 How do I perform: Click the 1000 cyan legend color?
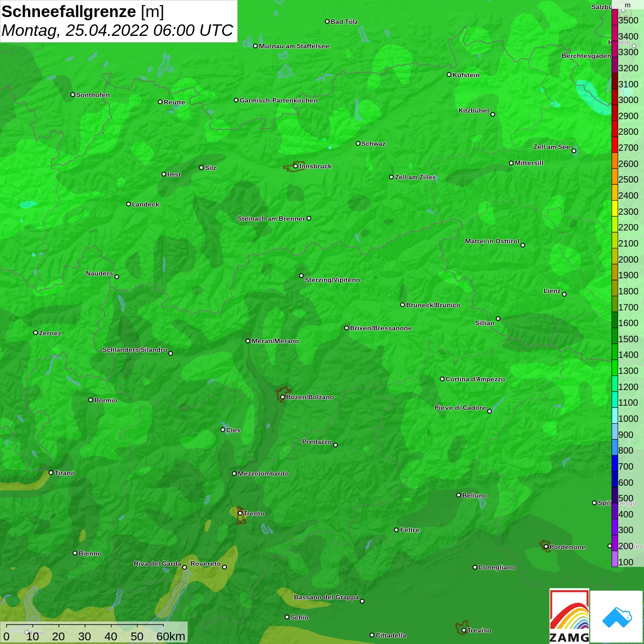[615, 415]
